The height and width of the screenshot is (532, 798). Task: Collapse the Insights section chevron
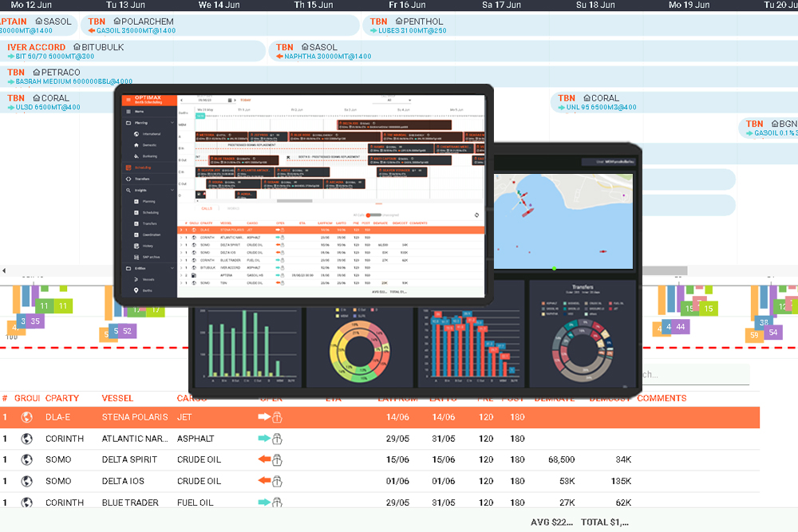click(172, 191)
